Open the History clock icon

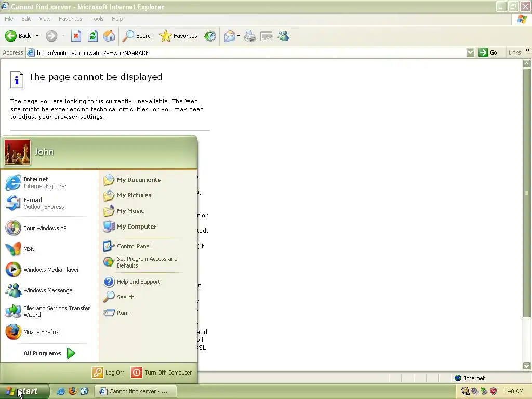(x=210, y=36)
